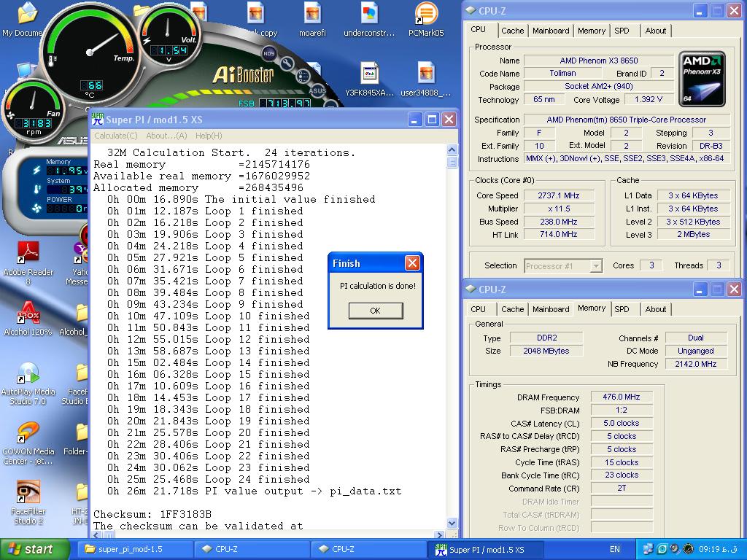747x560 pixels.
Task: Click OK in the Finish dialog
Action: point(376,311)
